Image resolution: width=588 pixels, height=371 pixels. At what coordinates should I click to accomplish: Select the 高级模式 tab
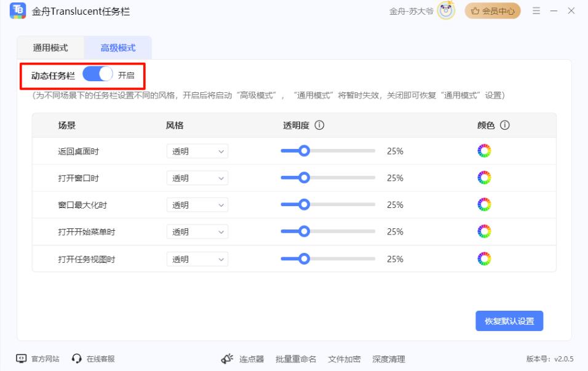pos(117,47)
